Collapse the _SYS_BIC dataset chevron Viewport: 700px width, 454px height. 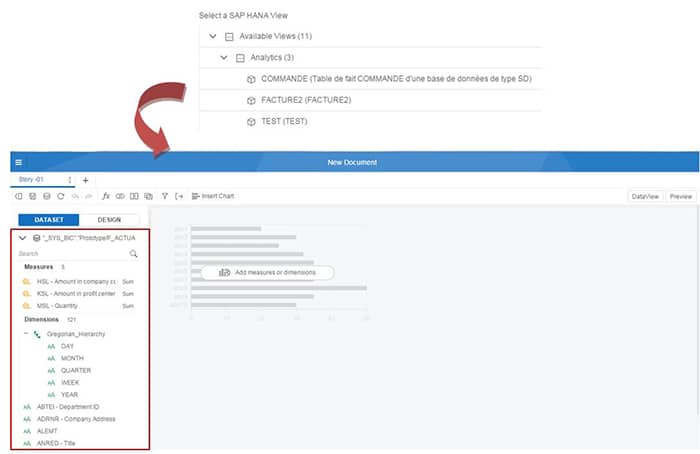click(x=22, y=238)
